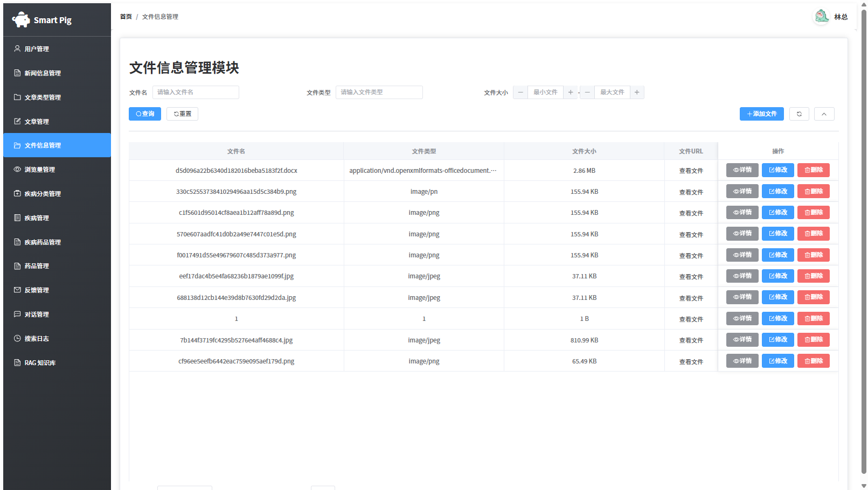Viewport: 868px width, 490px height.
Task: Focus the 文件名 input field
Action: coord(196,93)
